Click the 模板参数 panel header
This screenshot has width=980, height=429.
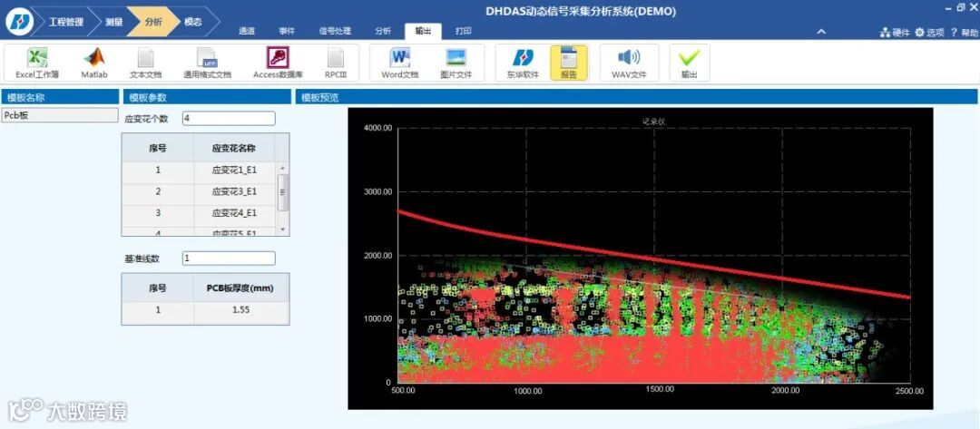pyautogui.click(x=207, y=97)
